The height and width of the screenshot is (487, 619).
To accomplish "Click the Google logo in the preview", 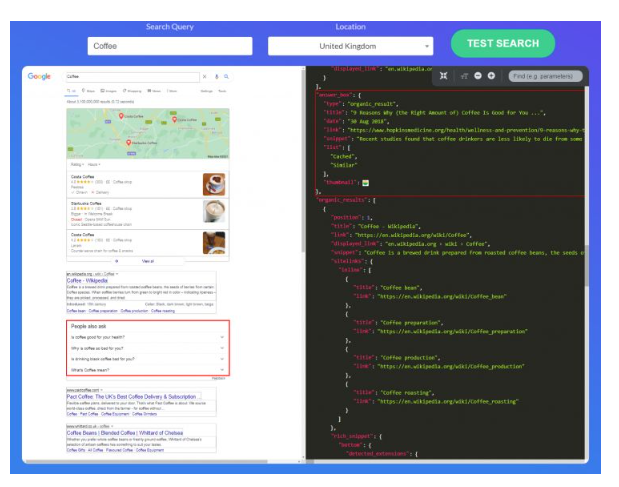I will pos(39,76).
